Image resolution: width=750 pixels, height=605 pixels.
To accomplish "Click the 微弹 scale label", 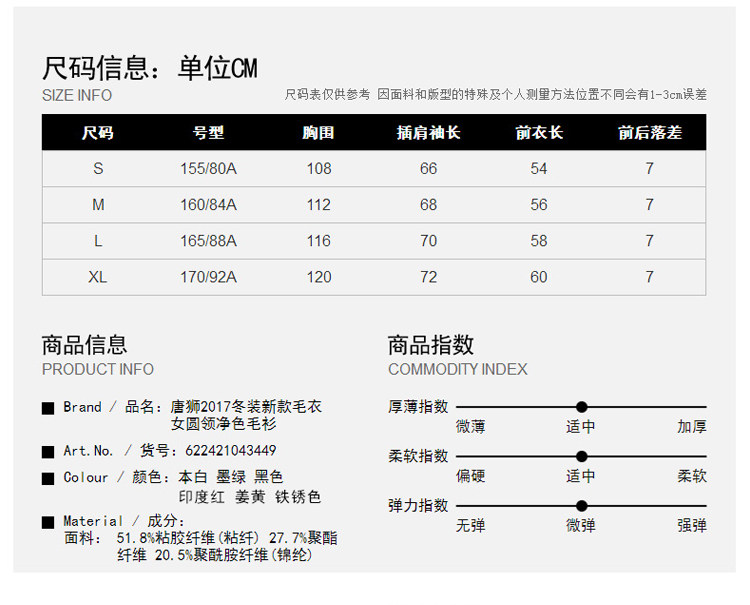I will pos(581,526).
